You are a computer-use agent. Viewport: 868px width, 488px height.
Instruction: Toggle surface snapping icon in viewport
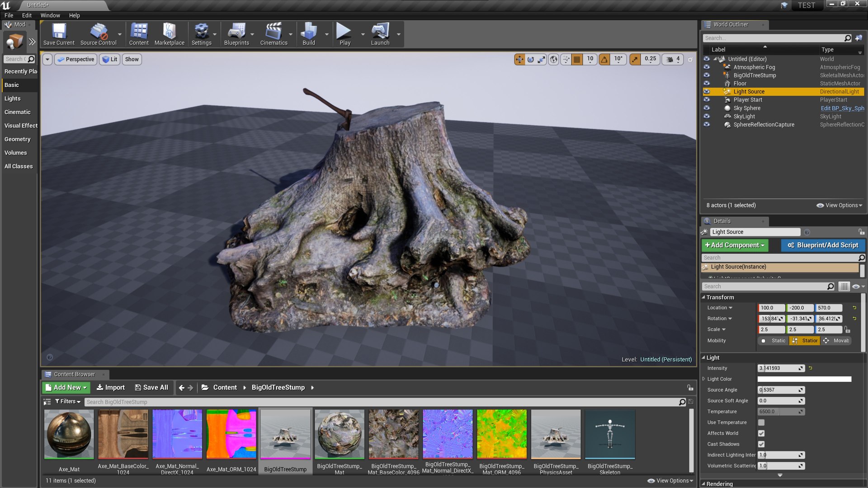(x=566, y=59)
